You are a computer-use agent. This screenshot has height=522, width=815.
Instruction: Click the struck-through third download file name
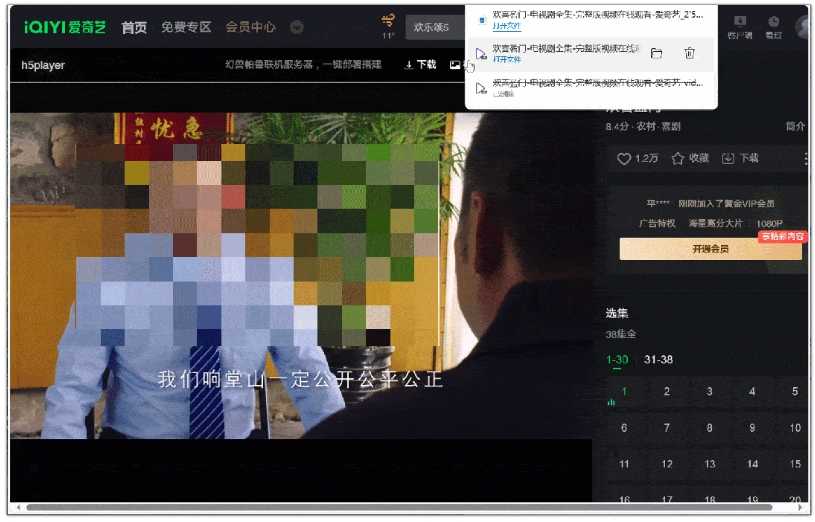pos(598,83)
